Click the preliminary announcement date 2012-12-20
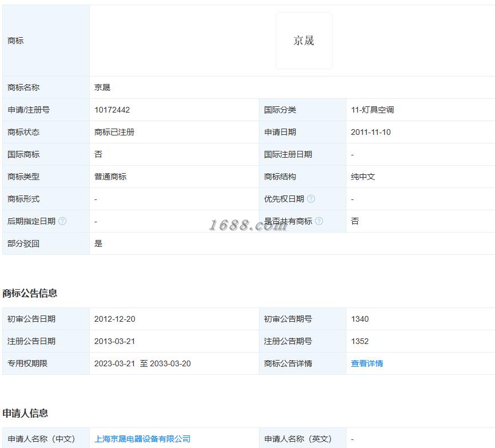Viewport: 495px width, 448px height. [114, 319]
